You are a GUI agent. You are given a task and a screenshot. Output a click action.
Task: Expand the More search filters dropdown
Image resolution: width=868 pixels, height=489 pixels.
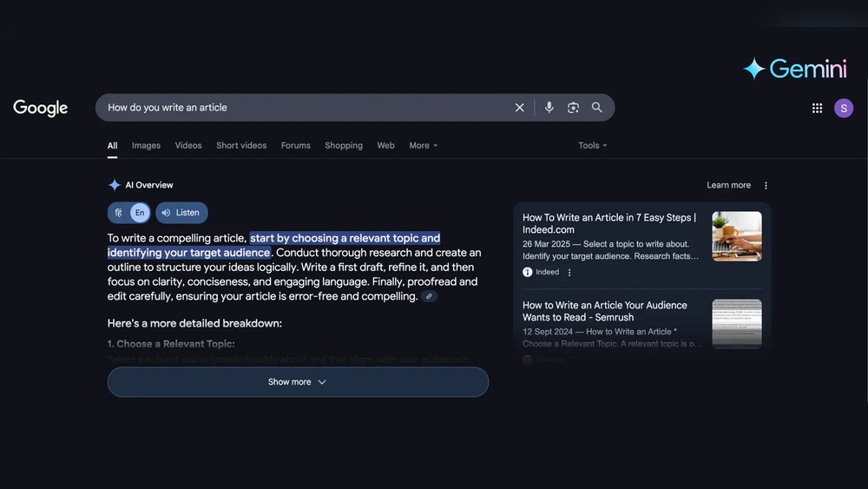click(423, 145)
